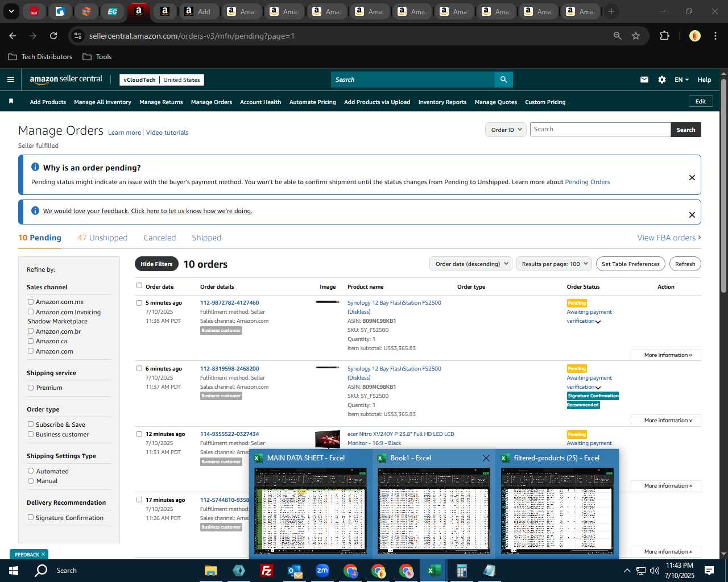Open the Order date (descending) sort dropdown
Screen dimensions: 728x582
point(471,264)
